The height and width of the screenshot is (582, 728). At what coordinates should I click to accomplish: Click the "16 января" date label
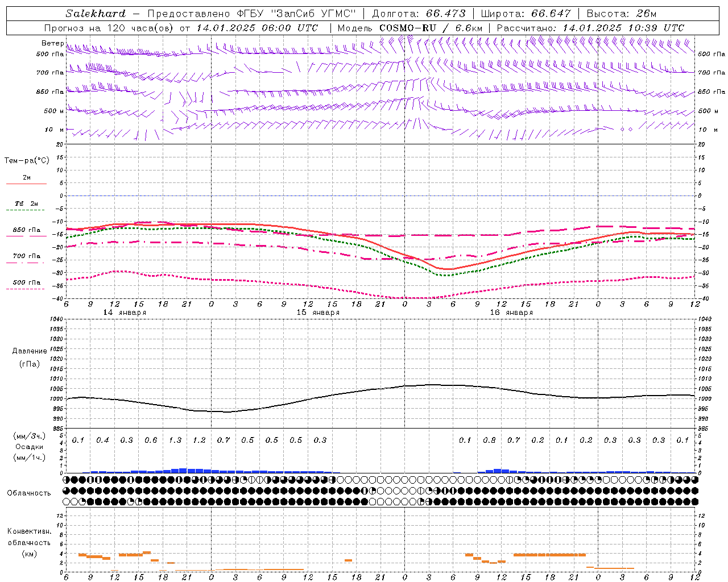point(511,313)
